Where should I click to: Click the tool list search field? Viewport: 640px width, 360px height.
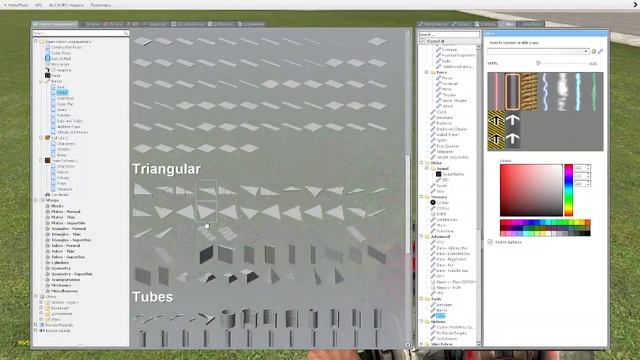tap(449, 35)
